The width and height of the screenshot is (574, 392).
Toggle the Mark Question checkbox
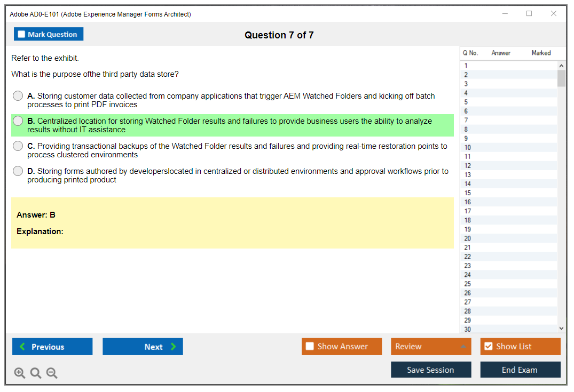22,35
